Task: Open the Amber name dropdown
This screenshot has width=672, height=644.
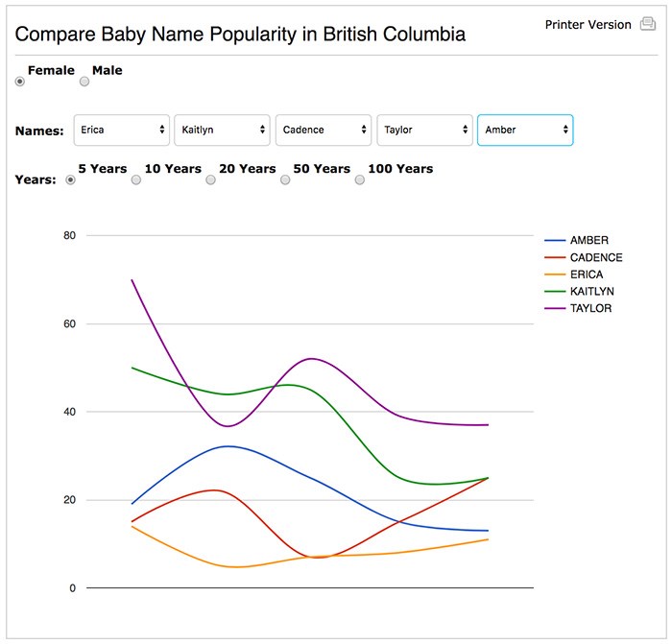Action: [x=525, y=130]
